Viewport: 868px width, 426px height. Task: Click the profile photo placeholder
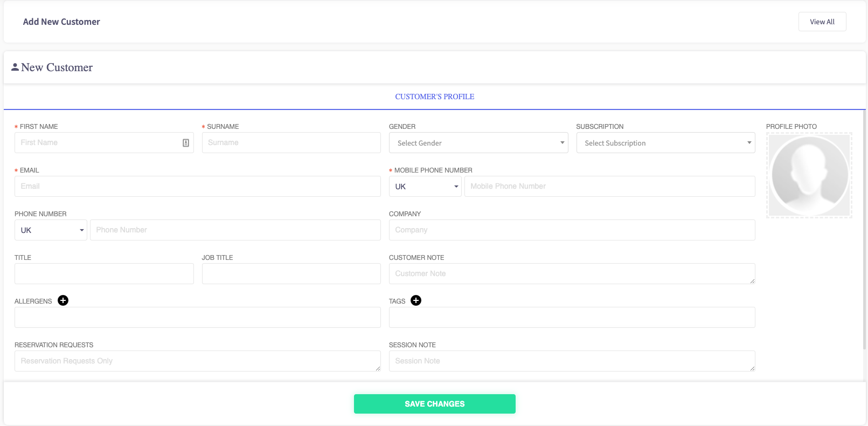[809, 175]
